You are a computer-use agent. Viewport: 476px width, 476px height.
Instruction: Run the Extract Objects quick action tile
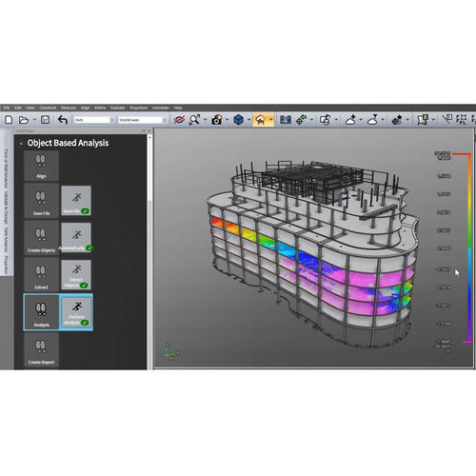pos(76,274)
